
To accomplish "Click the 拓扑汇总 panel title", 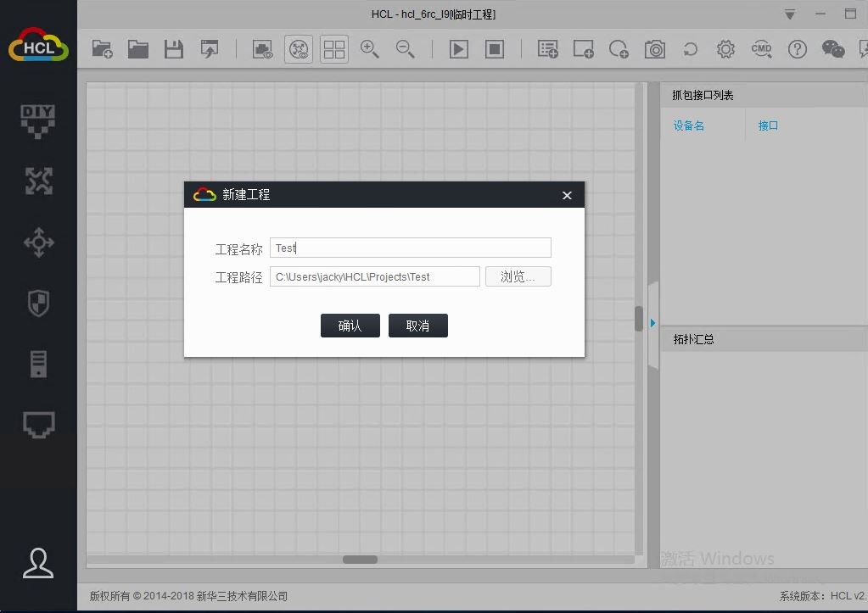I will tap(693, 339).
